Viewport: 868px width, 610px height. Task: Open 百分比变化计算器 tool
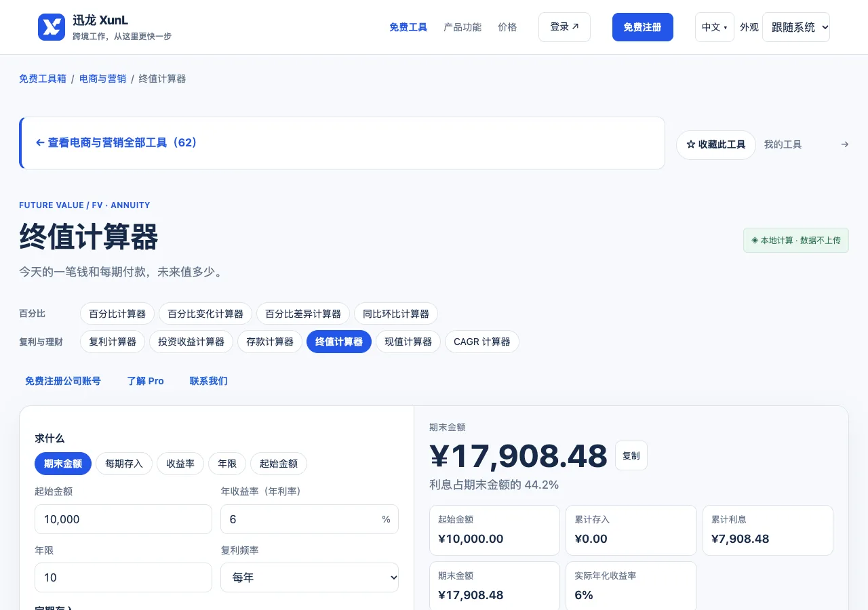[x=205, y=314]
